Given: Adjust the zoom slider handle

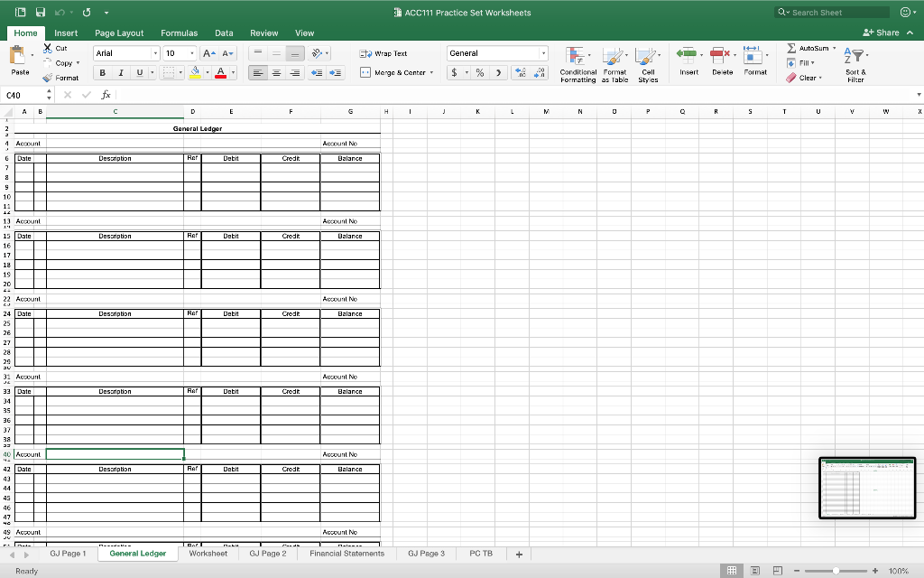Looking at the screenshot, I should pyautogui.click(x=836, y=571).
